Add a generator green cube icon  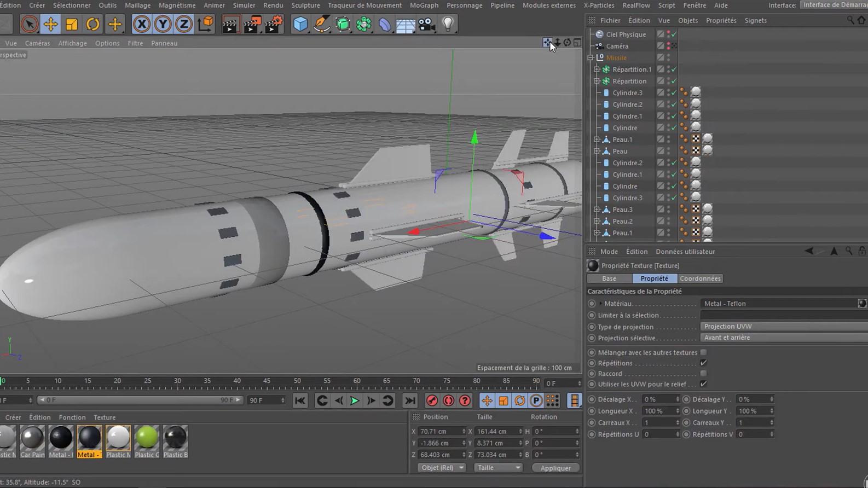pos(343,24)
